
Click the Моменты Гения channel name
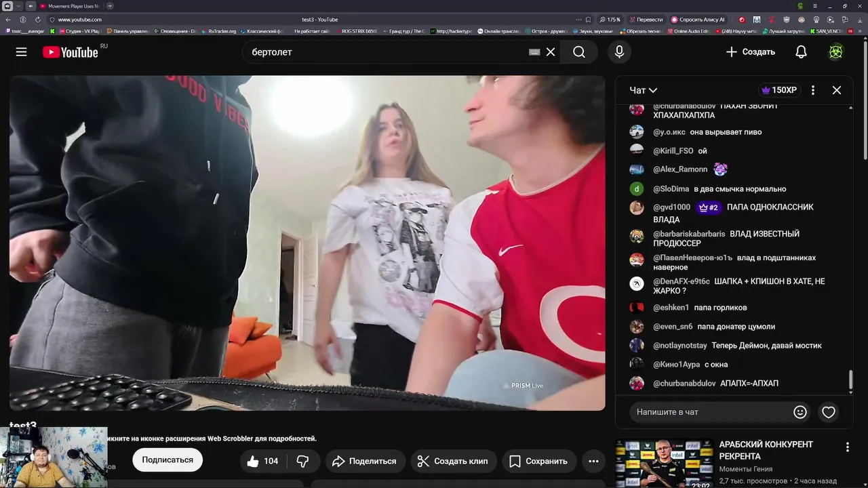[746, 469]
